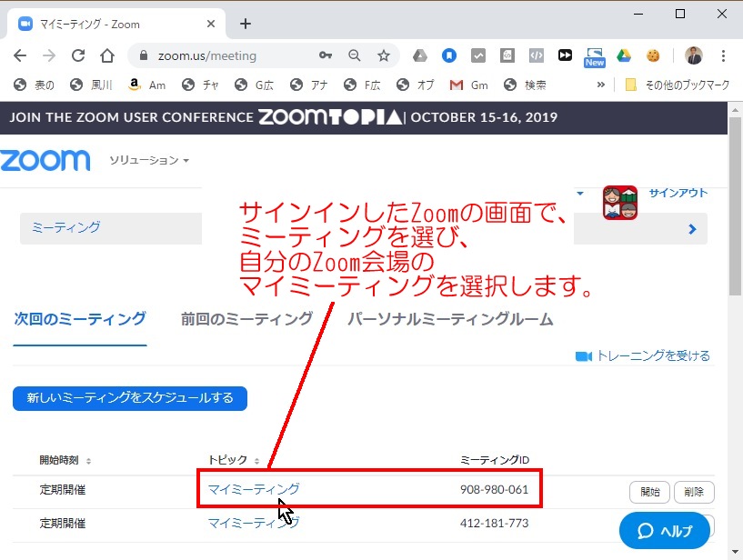The width and height of the screenshot is (743, 560).
Task: Open a new browser tab
Action: tap(246, 24)
